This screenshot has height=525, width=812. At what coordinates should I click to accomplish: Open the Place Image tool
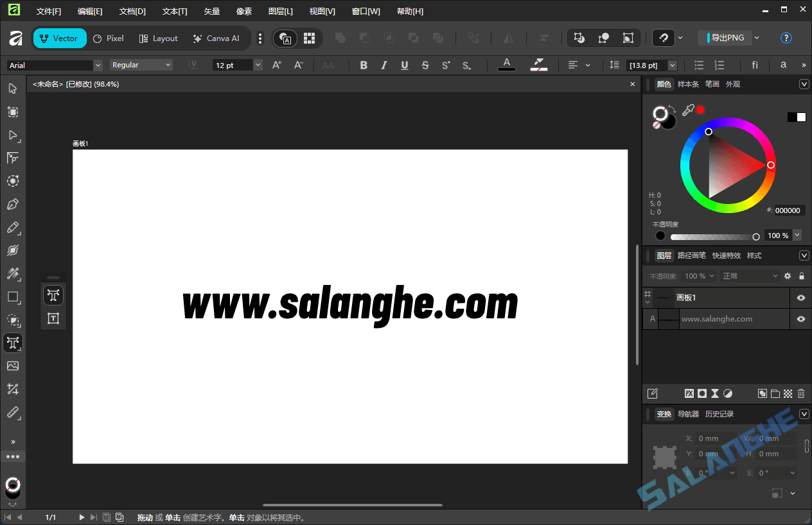13,366
